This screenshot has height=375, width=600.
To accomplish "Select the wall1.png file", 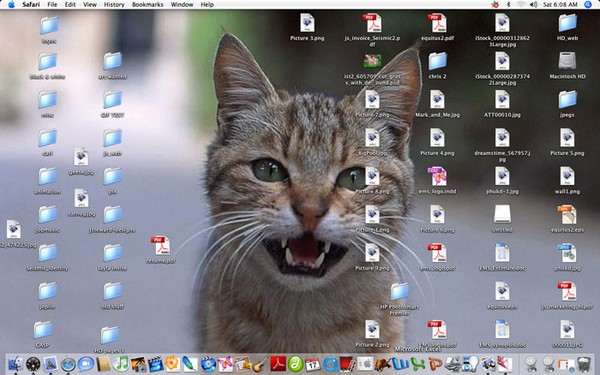I will (567, 176).
